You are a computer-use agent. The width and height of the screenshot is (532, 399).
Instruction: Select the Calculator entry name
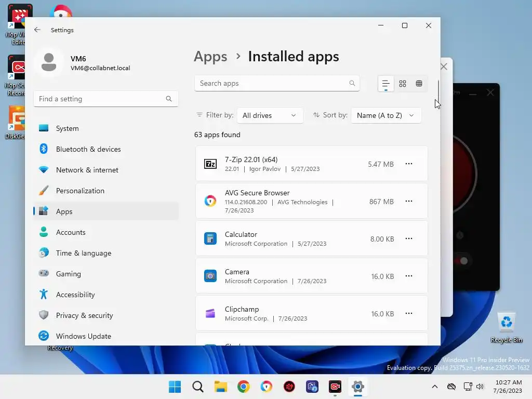(x=241, y=234)
